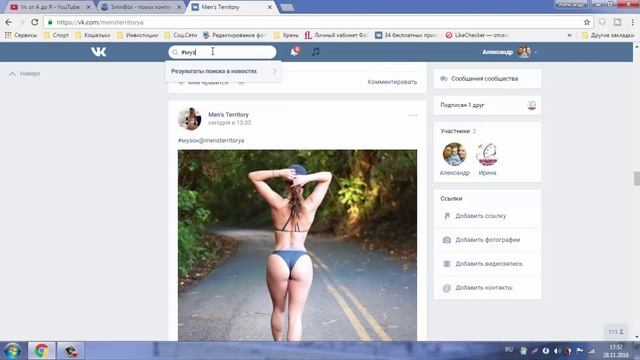Open Результаты поиска в новостях suggestion
The height and width of the screenshot is (360, 640).
223,71
